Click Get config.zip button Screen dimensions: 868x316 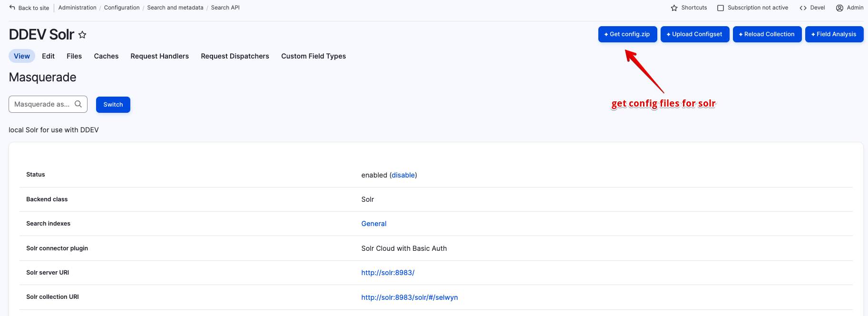coord(628,34)
